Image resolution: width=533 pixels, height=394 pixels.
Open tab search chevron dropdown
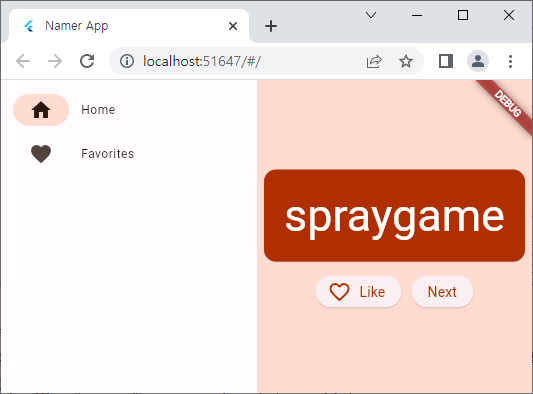coord(371,15)
